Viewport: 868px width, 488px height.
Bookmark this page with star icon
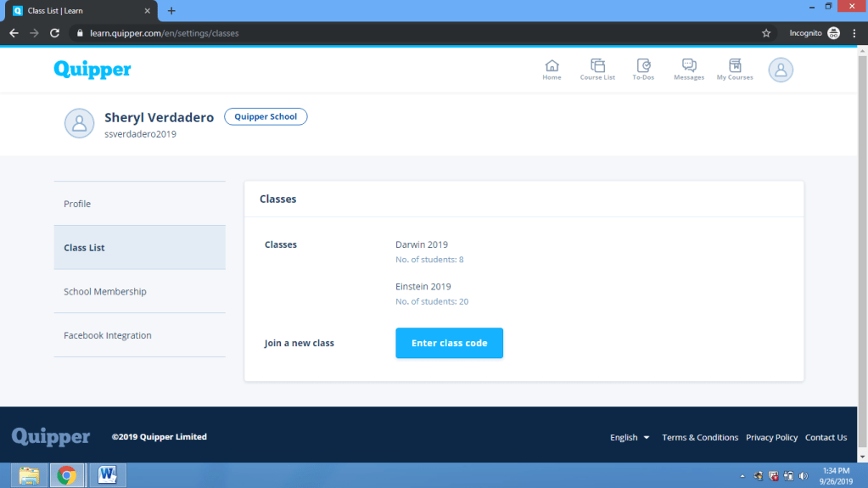click(x=766, y=33)
